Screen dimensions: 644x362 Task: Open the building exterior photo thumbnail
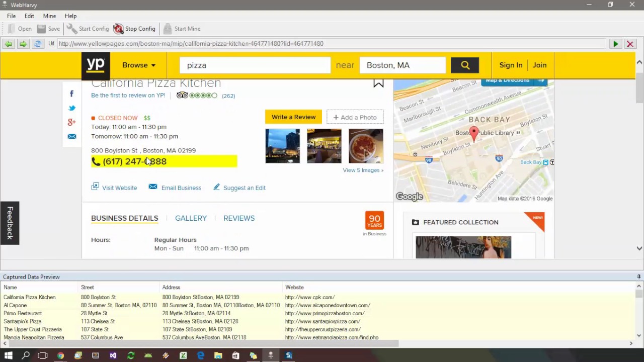tap(282, 146)
